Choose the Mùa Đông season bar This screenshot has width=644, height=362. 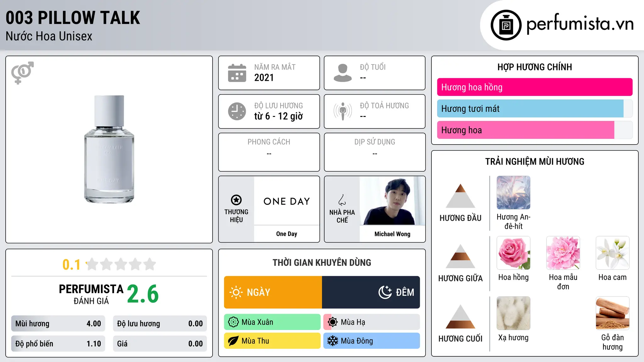point(372,341)
